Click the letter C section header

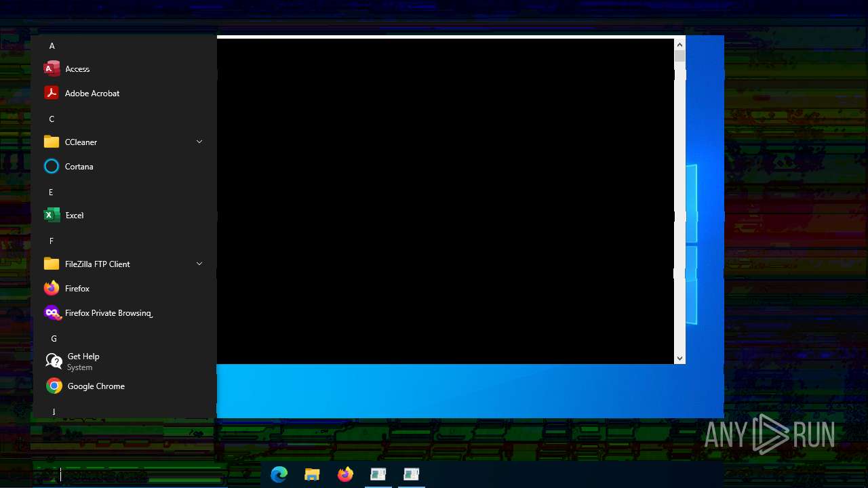point(52,119)
